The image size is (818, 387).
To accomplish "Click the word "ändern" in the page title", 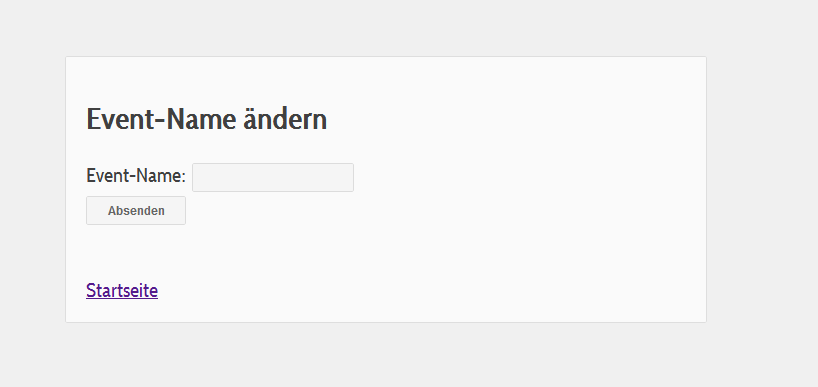I will click(285, 119).
